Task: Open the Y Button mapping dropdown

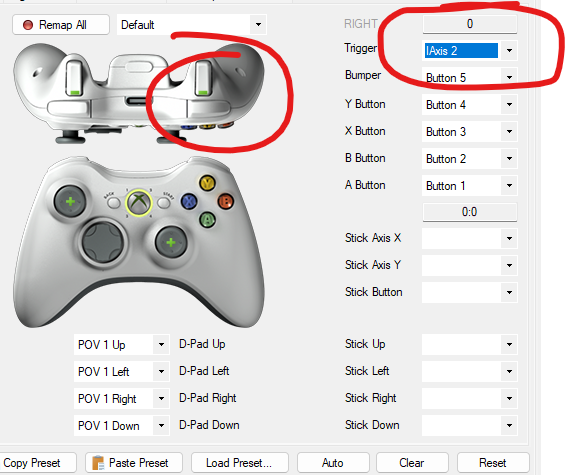Action: [509, 104]
